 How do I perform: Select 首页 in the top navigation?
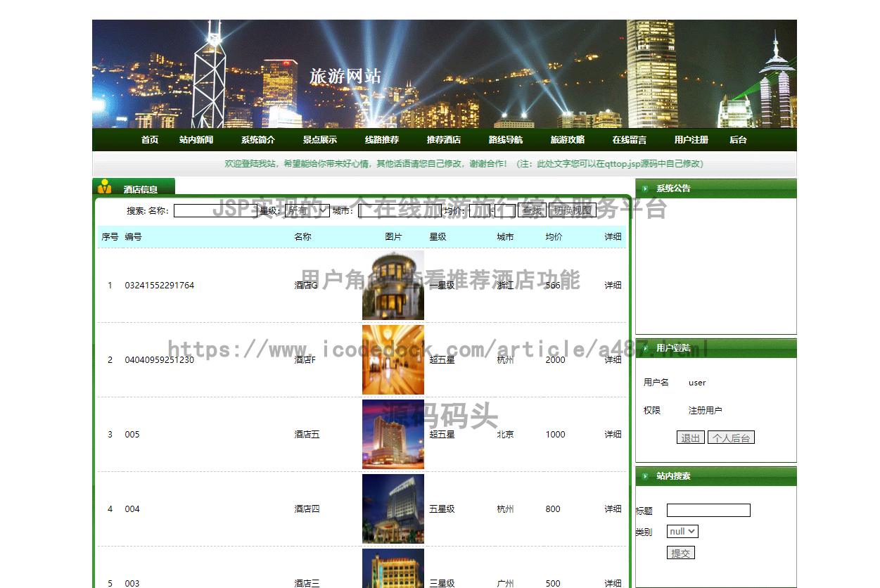coord(149,139)
